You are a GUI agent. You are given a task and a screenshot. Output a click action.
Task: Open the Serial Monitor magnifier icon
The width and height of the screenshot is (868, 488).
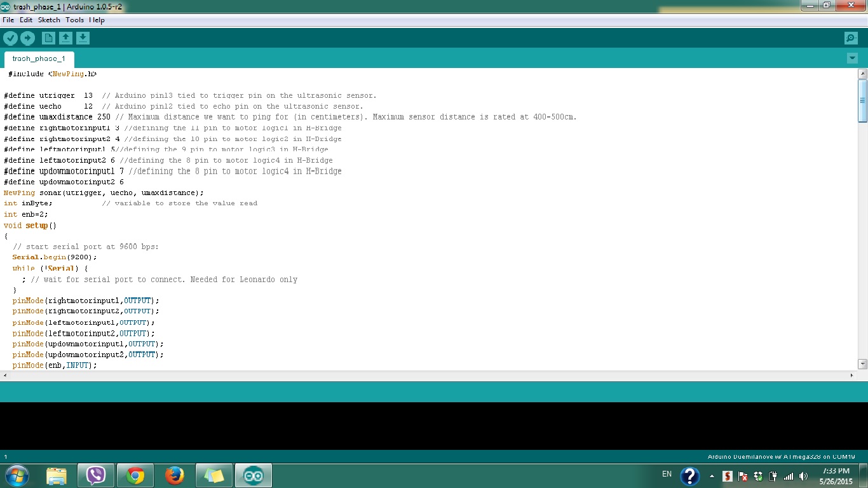(x=851, y=38)
